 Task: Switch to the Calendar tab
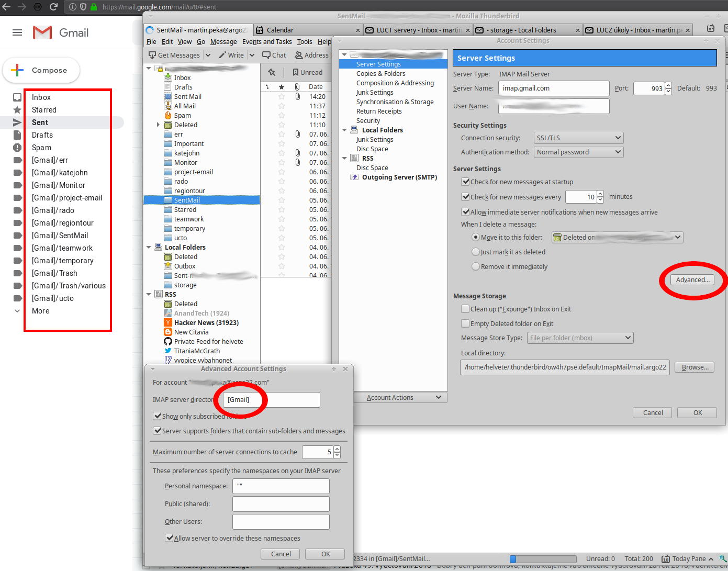(280, 30)
